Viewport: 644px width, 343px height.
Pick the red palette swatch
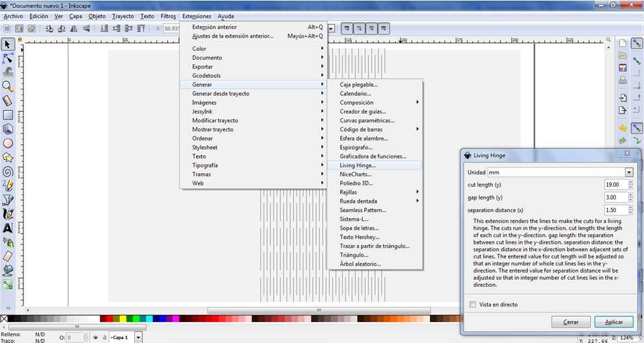(110, 319)
